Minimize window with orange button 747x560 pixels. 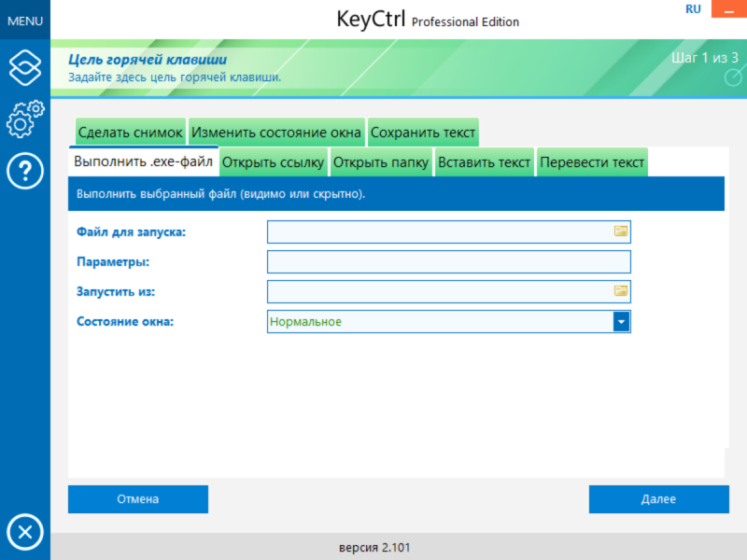729,9
